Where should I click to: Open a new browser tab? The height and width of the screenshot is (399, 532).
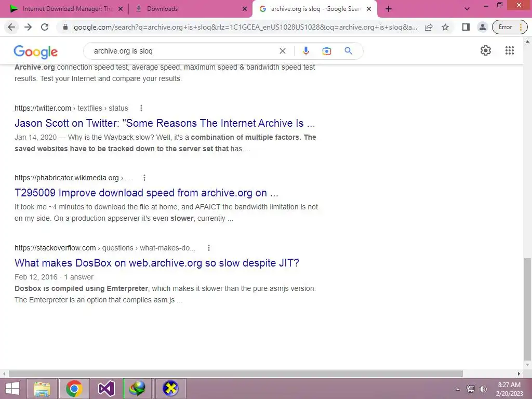389,9
